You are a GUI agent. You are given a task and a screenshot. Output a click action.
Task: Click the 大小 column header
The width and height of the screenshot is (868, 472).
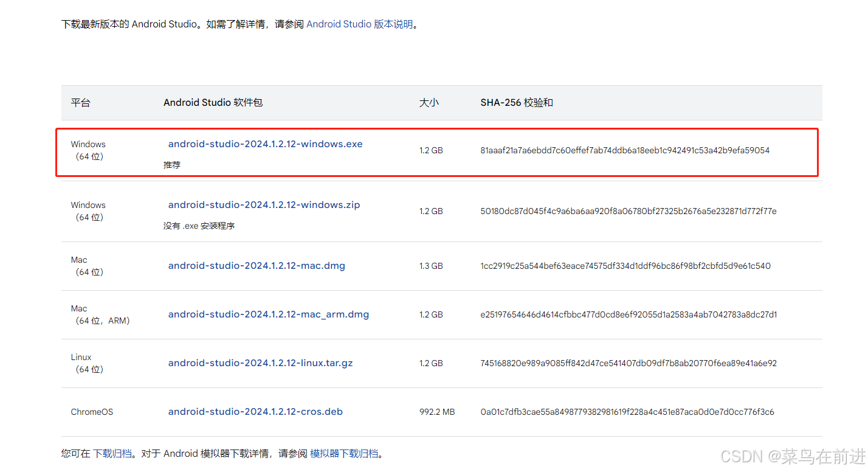[x=429, y=103]
